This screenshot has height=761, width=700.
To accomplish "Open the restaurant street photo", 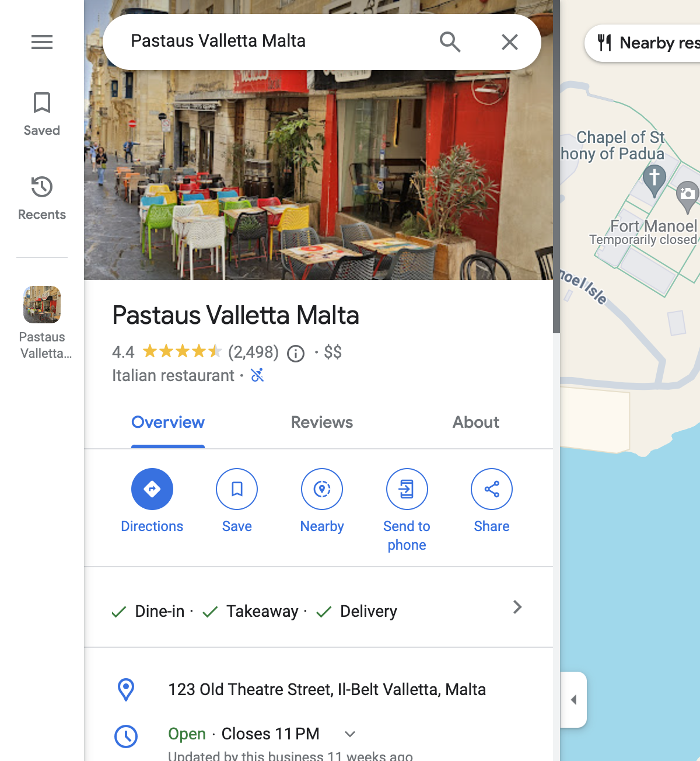I will point(318,175).
